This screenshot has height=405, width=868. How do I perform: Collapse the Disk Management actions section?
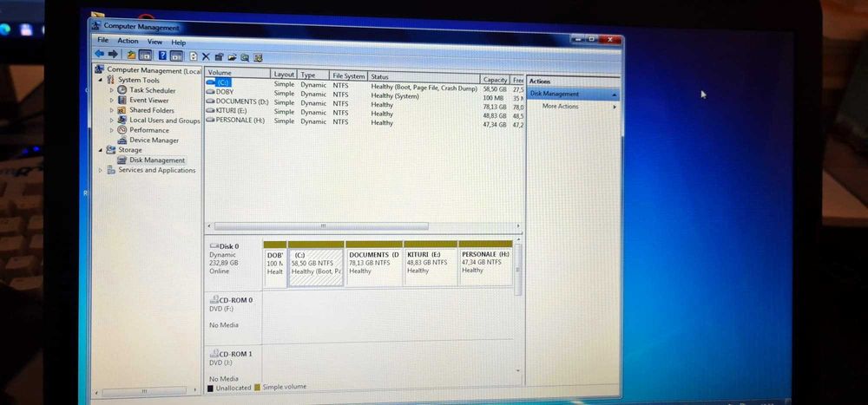(x=614, y=95)
